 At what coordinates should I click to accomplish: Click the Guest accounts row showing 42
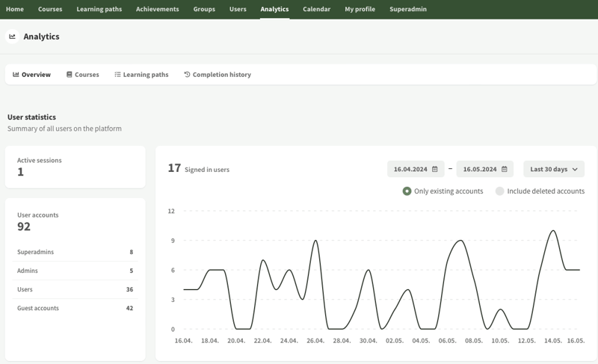coord(75,308)
